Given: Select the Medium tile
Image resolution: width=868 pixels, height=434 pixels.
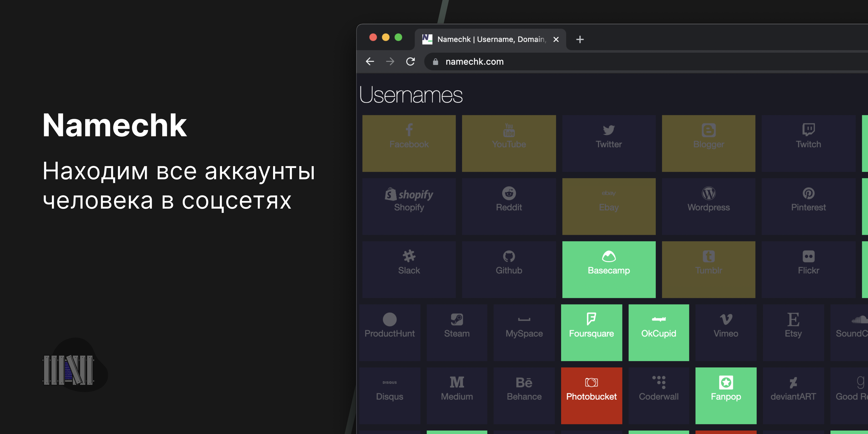Looking at the screenshot, I should [x=457, y=395].
